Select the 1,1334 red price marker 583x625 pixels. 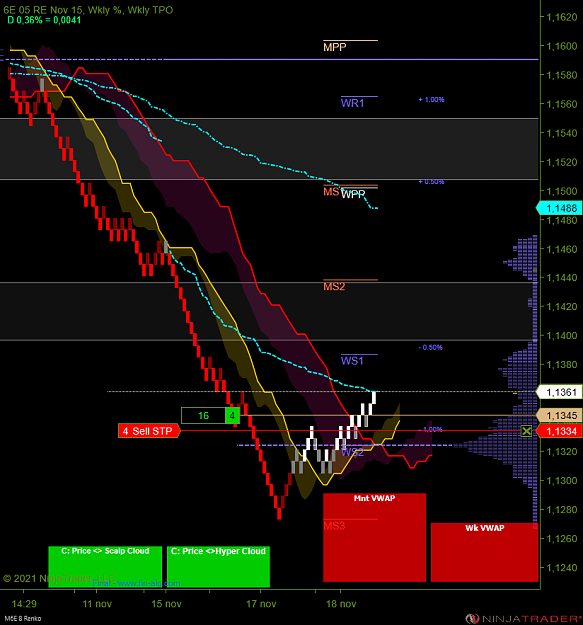tap(559, 431)
